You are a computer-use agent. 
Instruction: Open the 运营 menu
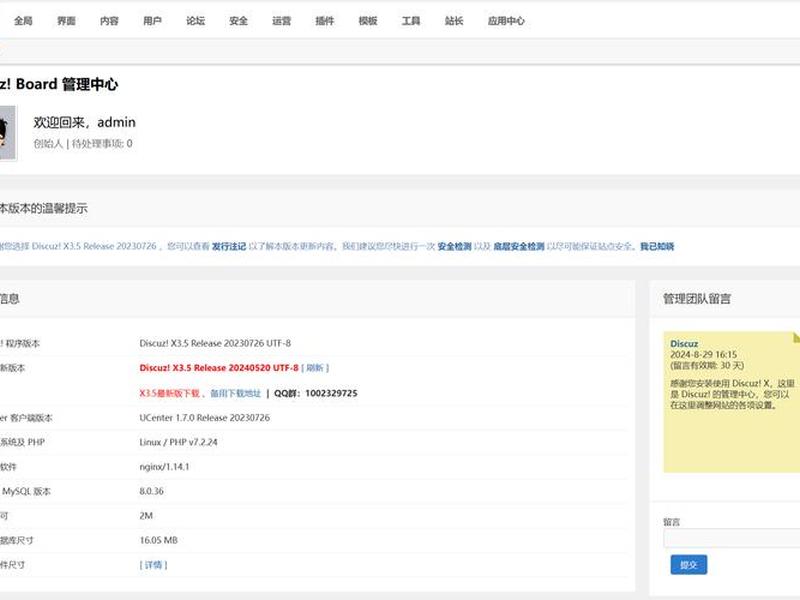tap(282, 21)
